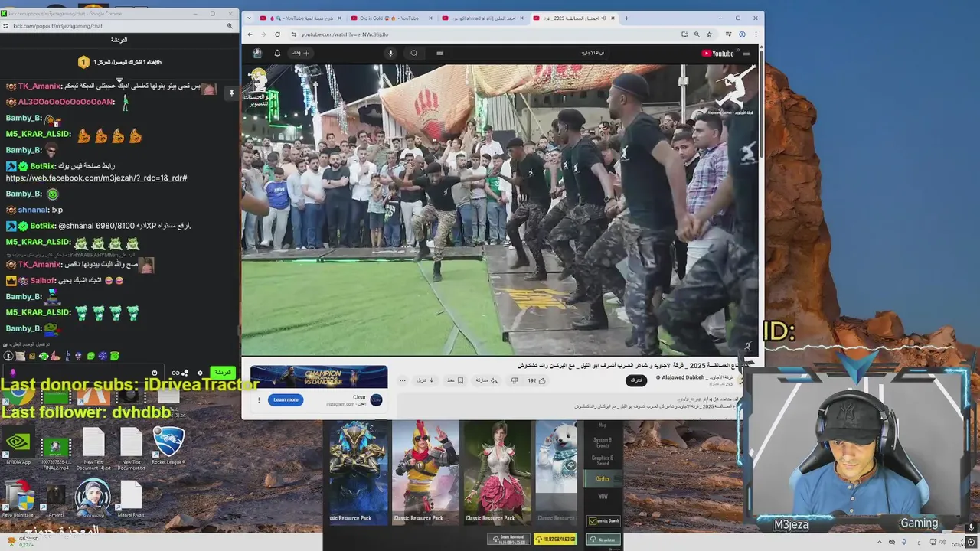Open the emoji picker in Kick chat
This screenshot has width=980, height=551.
coord(154,373)
